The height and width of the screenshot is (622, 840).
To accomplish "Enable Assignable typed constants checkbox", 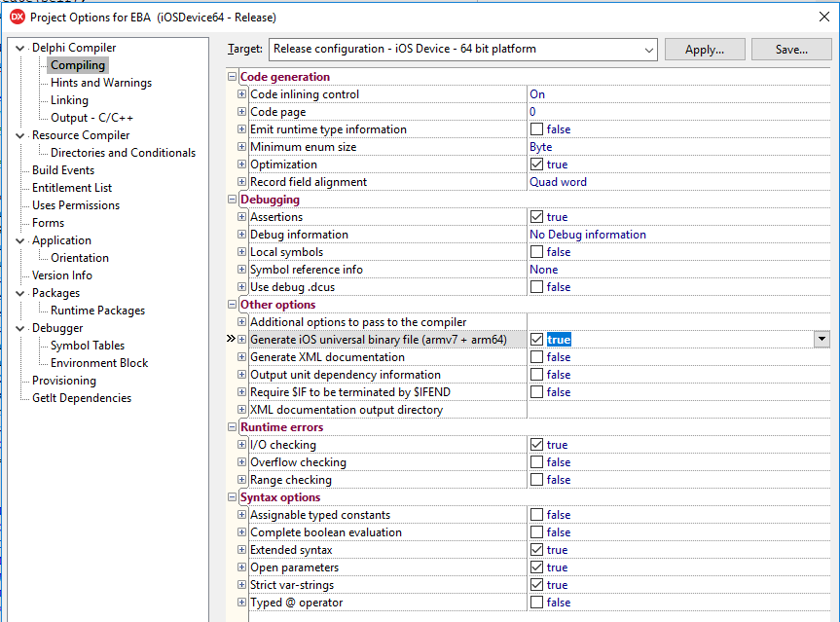I will click(536, 515).
